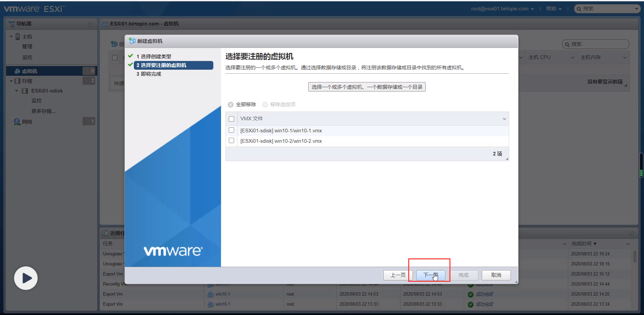Click the green check beside step 2
The image size is (644, 315).
130,65
